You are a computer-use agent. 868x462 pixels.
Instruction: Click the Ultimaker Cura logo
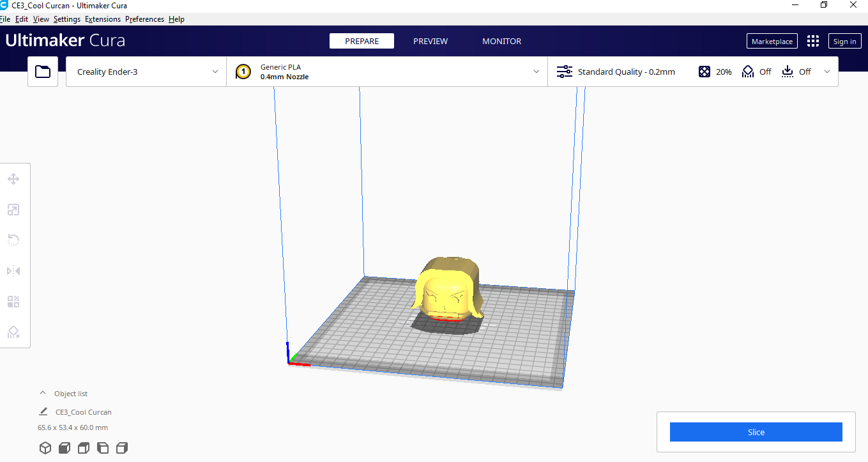[x=65, y=40]
